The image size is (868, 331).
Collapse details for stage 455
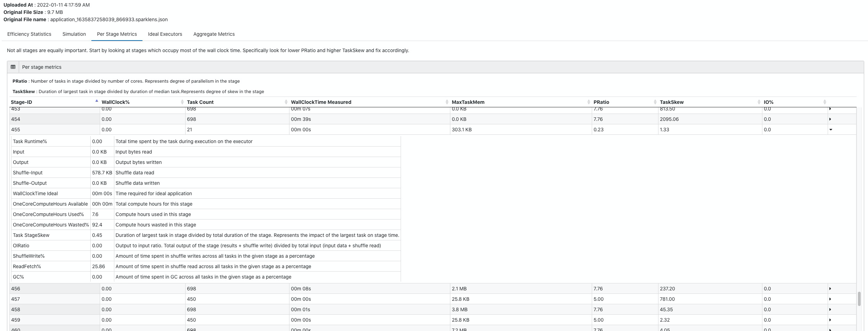831,130
